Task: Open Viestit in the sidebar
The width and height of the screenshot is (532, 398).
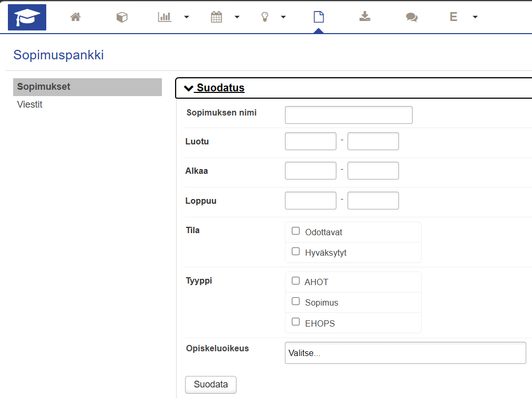Action: [x=29, y=104]
